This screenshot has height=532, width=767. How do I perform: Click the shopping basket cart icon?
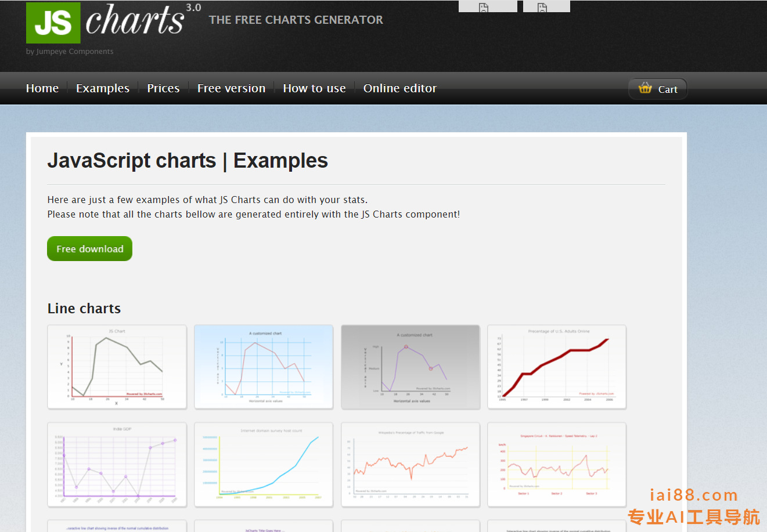tap(645, 88)
